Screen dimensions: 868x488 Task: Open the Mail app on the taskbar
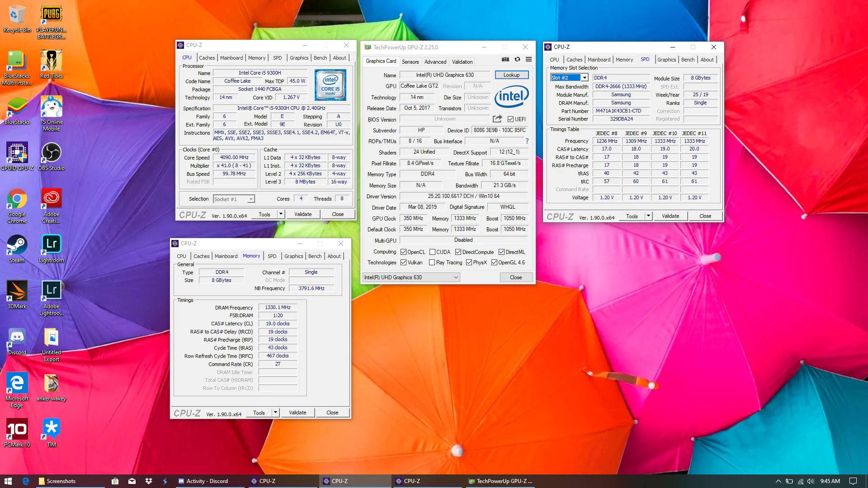tap(132, 481)
